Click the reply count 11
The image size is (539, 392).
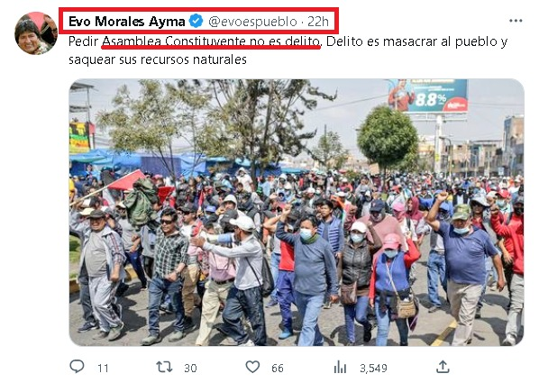click(103, 369)
